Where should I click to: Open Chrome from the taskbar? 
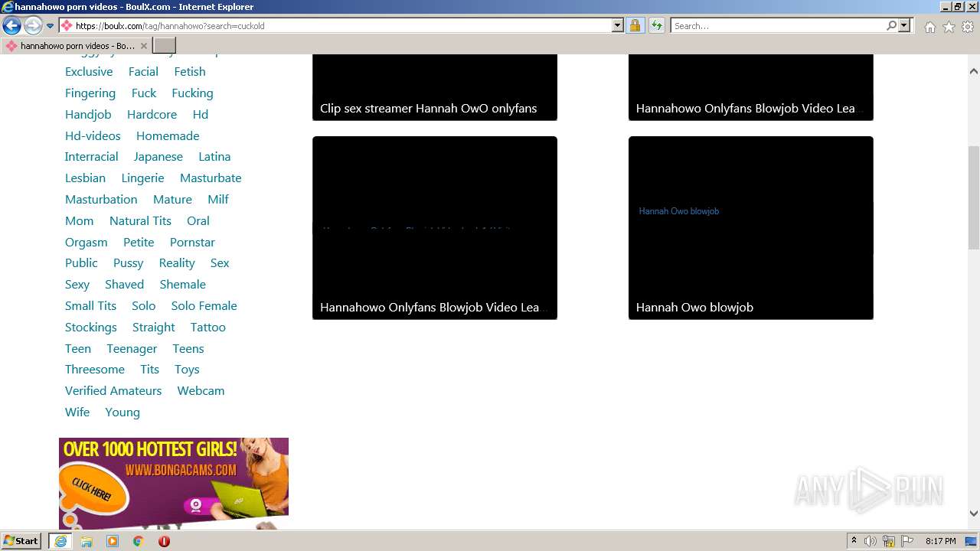click(x=138, y=541)
